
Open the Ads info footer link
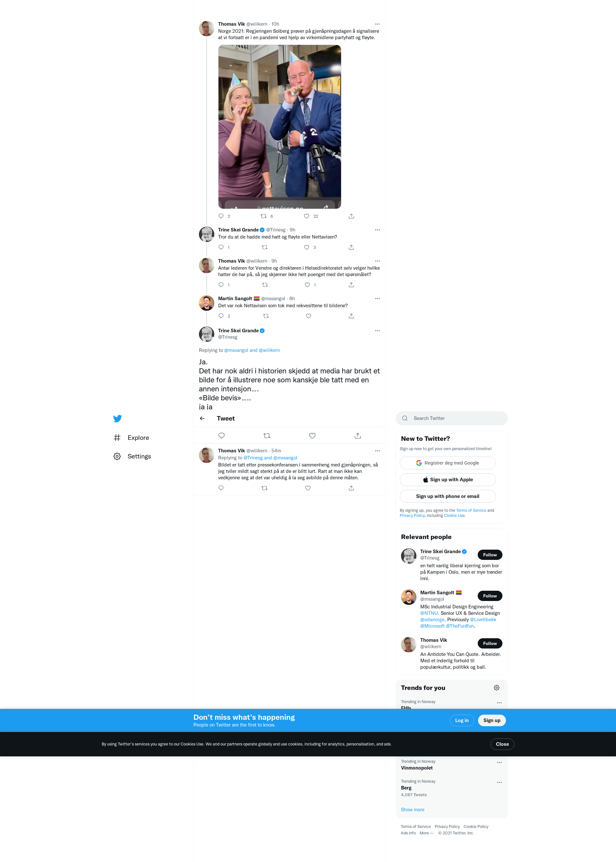pyautogui.click(x=408, y=833)
